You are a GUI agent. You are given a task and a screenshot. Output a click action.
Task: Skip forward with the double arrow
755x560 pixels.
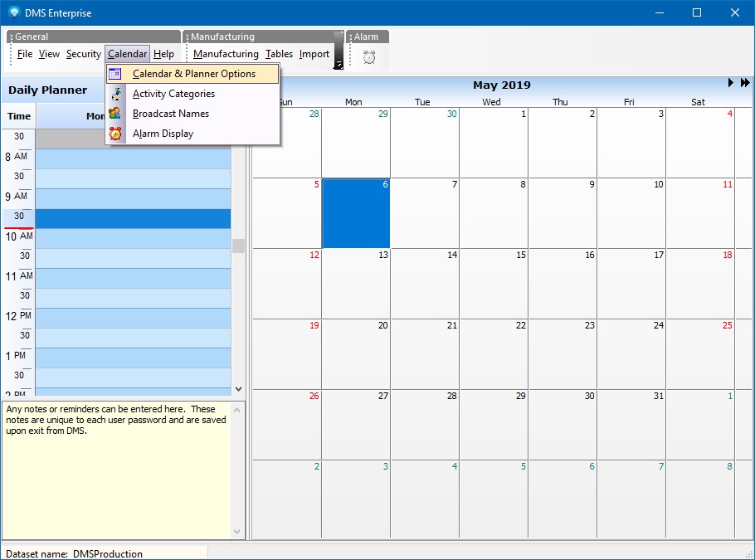pos(745,83)
